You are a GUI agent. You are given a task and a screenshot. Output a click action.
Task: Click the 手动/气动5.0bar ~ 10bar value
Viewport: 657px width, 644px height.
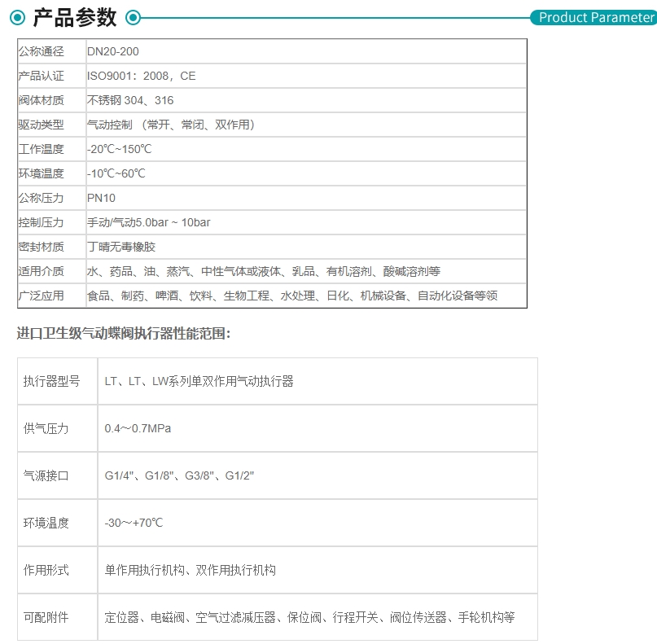point(149,222)
